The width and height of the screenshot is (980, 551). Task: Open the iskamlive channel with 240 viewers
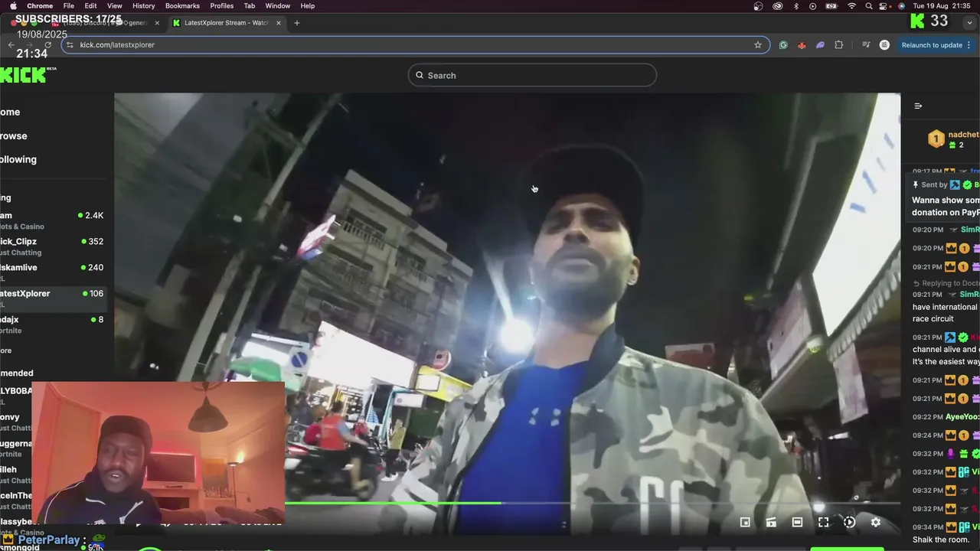54,272
